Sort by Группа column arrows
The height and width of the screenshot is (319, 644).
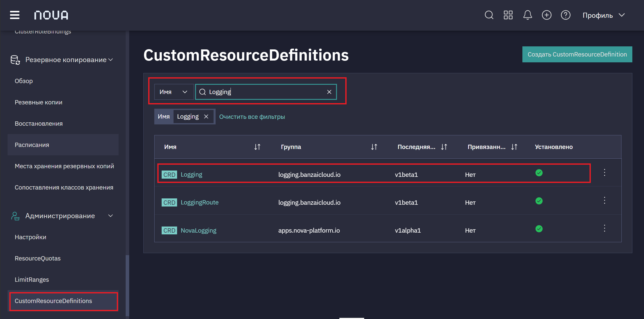374,147
